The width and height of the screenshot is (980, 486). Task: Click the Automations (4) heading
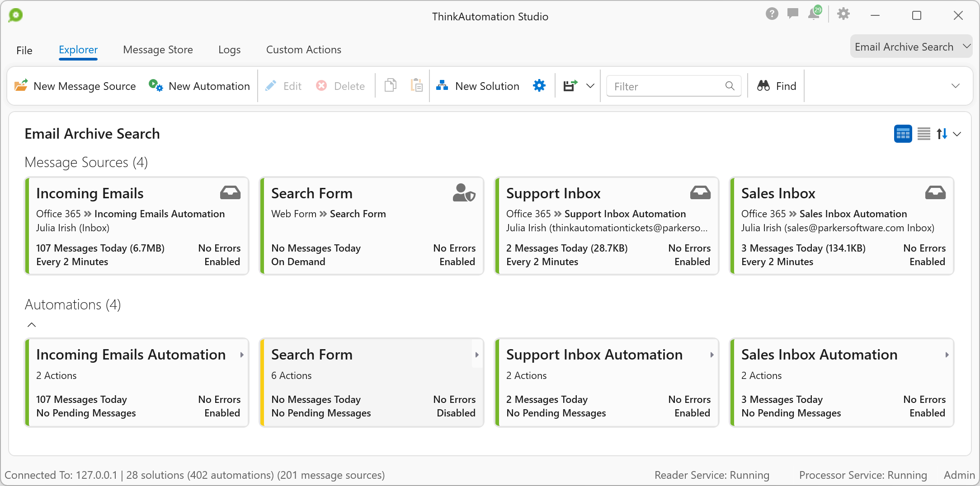[73, 304]
